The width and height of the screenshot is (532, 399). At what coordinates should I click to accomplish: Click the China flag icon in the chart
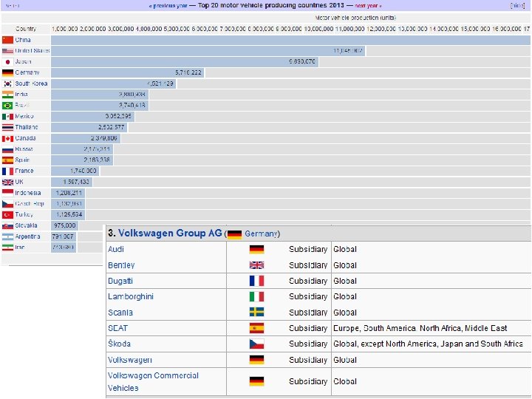click(7, 40)
